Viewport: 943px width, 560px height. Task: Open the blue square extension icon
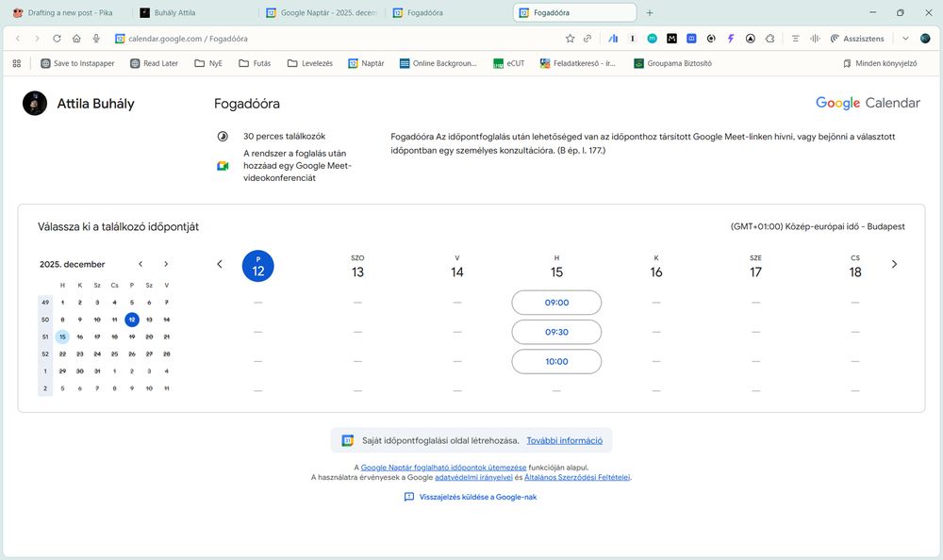691,39
